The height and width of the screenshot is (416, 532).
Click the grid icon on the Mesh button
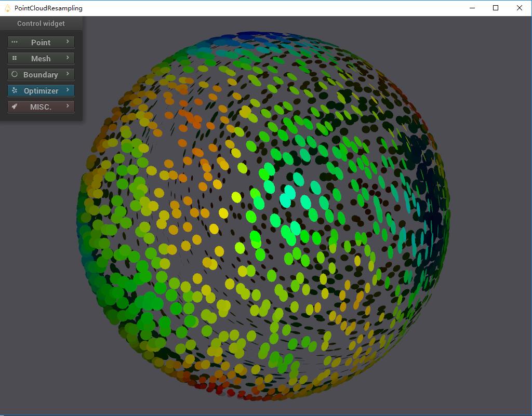click(15, 58)
